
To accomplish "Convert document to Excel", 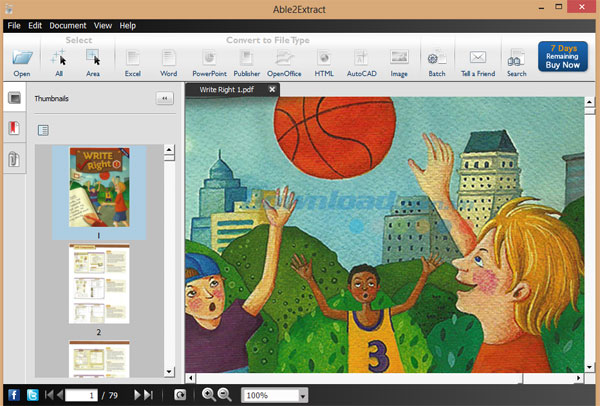I will click(133, 61).
